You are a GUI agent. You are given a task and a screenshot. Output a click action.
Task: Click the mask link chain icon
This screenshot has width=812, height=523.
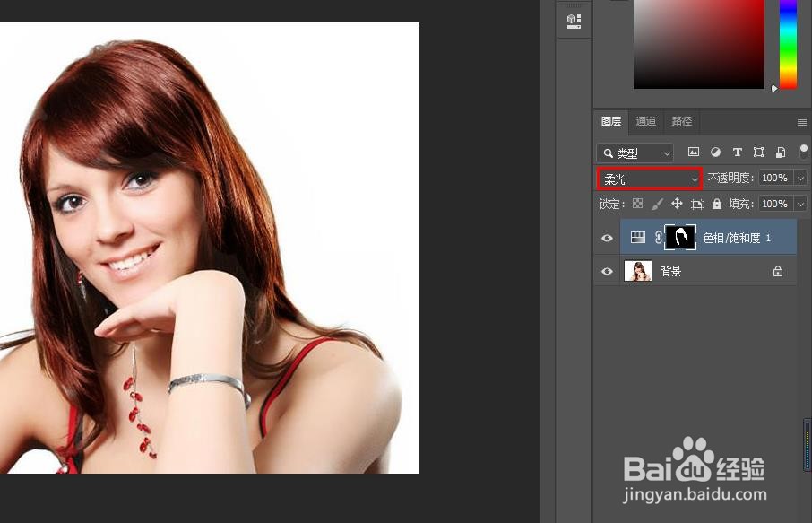pyautogui.click(x=658, y=238)
